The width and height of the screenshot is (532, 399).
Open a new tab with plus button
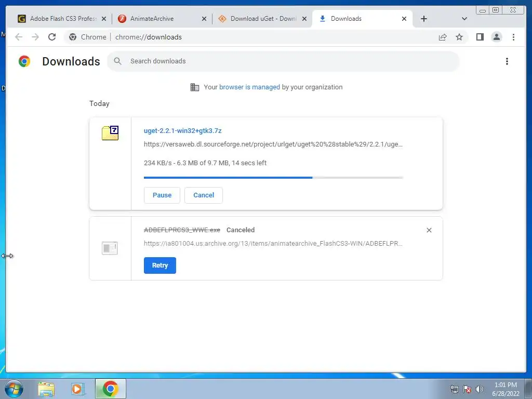coord(424,19)
